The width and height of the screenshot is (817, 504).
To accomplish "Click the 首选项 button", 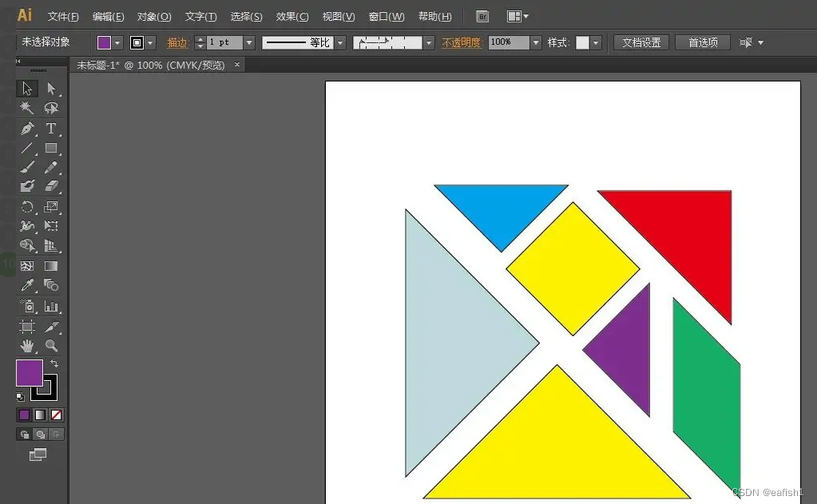I will (702, 42).
